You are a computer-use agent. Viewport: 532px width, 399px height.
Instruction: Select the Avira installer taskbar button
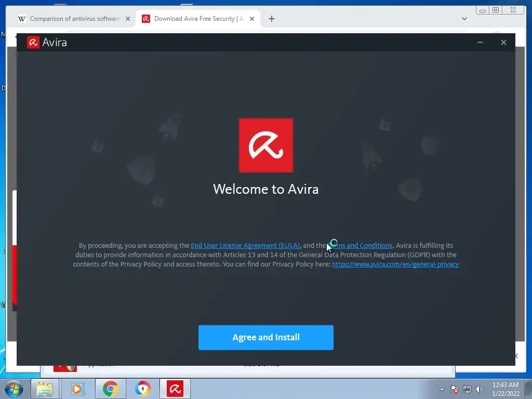[x=175, y=389]
